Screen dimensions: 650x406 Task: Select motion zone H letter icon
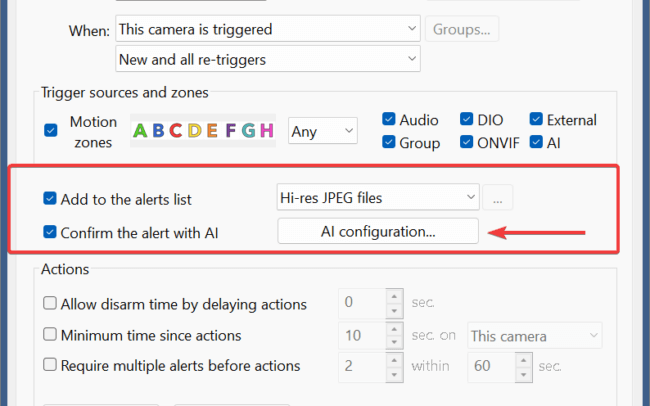267,131
